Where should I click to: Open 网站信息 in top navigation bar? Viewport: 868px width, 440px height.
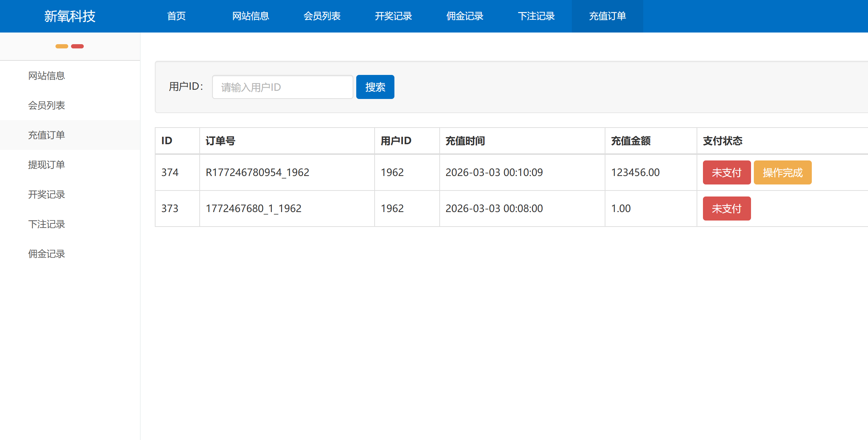(251, 16)
